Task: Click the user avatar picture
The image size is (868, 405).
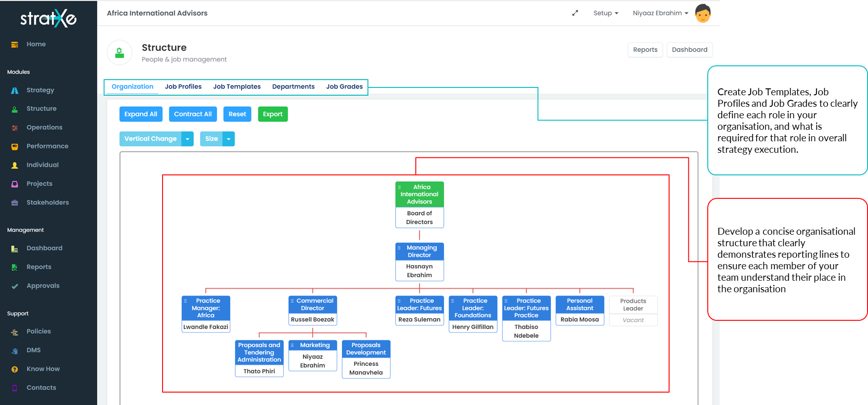Action: pos(703,13)
